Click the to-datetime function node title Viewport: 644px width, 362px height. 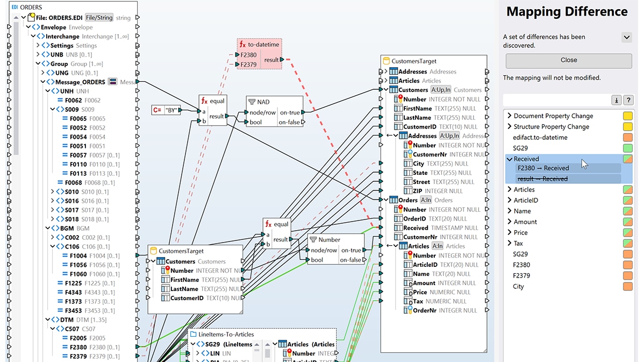[x=263, y=45]
